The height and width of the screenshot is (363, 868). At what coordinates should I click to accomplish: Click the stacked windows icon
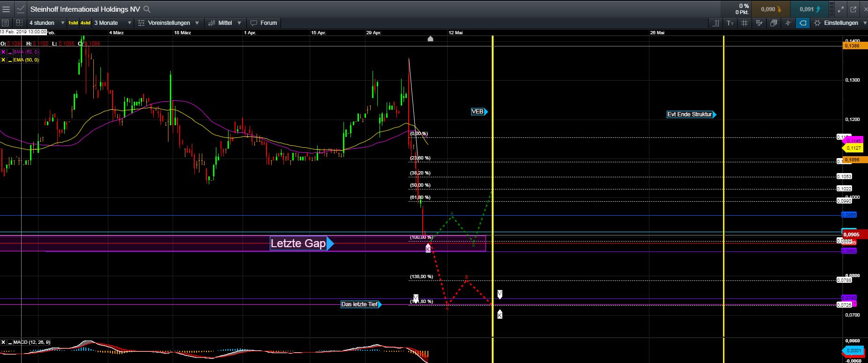click(774, 23)
